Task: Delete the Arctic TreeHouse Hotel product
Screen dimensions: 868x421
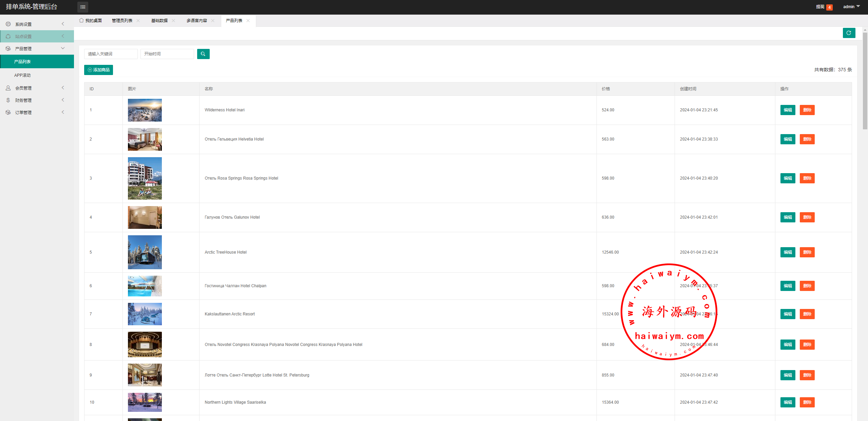Action: [x=807, y=252]
